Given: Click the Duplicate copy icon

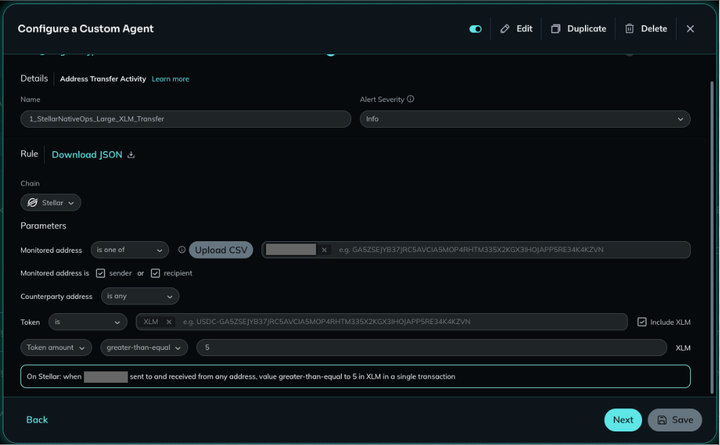Looking at the screenshot, I should [x=556, y=28].
